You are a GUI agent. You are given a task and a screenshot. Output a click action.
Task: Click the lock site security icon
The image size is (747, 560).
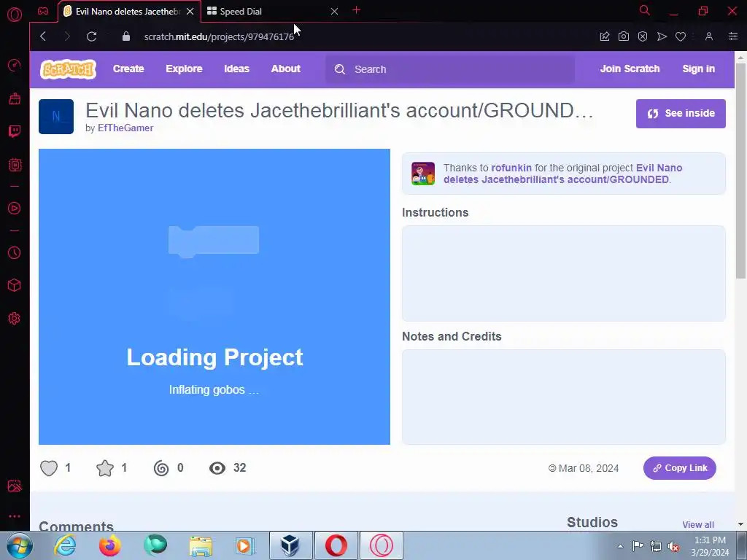[125, 36]
